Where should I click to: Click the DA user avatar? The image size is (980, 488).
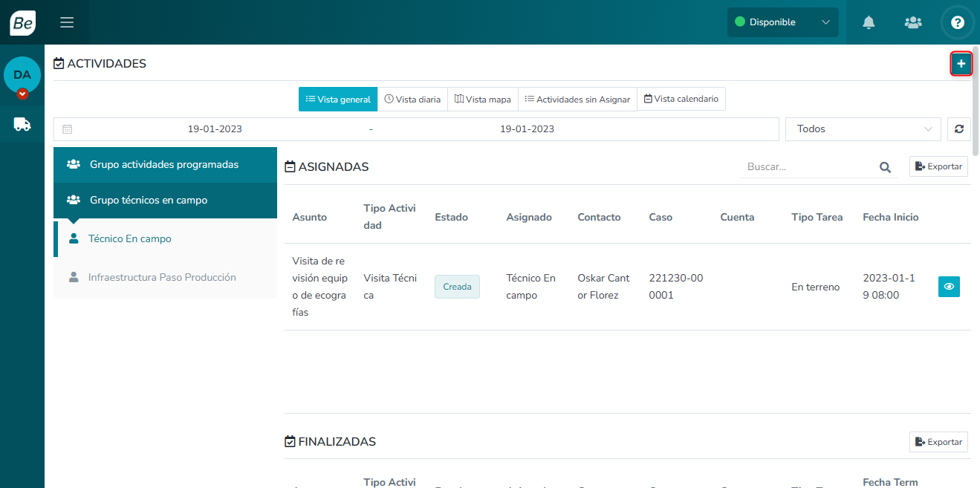point(22,75)
